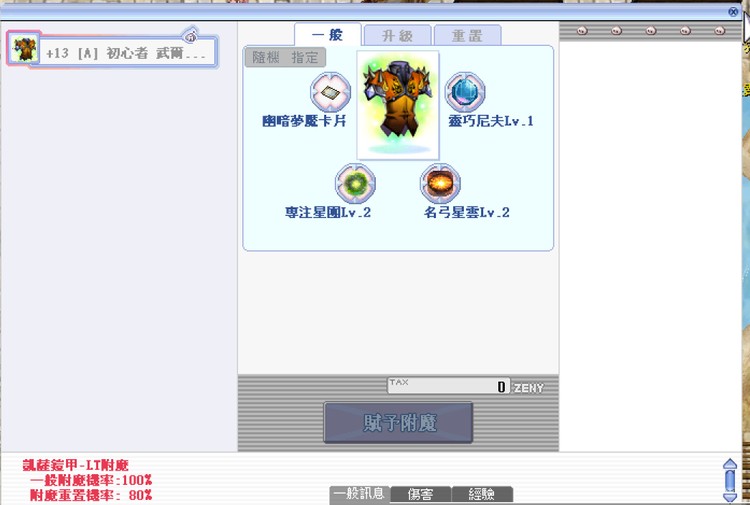The height and width of the screenshot is (505, 750).
Task: Select the 專注星團Lv.2 enchant icon
Action: click(355, 183)
